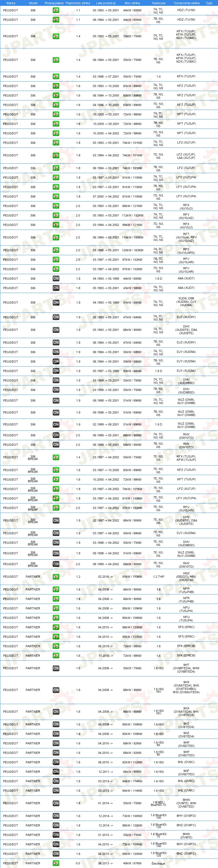This screenshot has height=868, width=218.
Task: Click diesel ON icon in PARTNER 9HT (DV6BTED4) row
Action: pos(56,668)
